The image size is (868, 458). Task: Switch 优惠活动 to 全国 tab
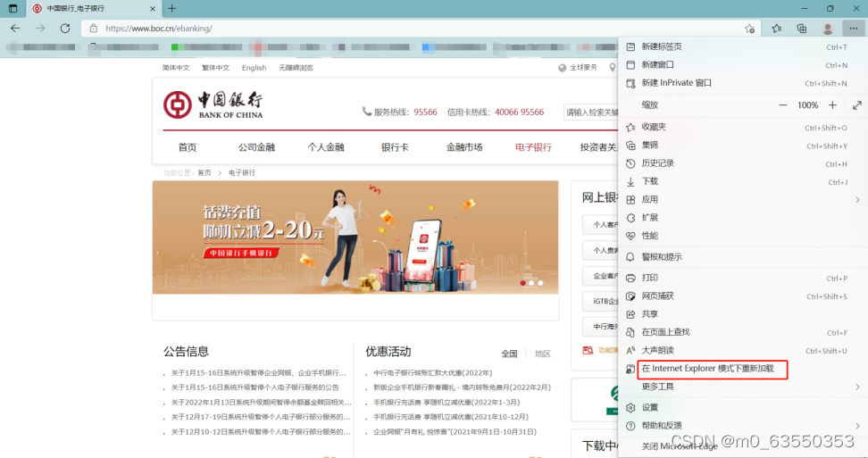(x=509, y=354)
